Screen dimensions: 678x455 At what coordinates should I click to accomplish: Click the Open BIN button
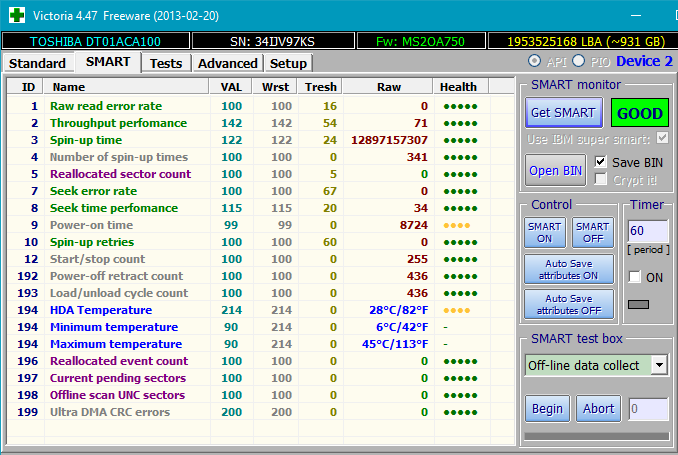pyautogui.click(x=555, y=170)
